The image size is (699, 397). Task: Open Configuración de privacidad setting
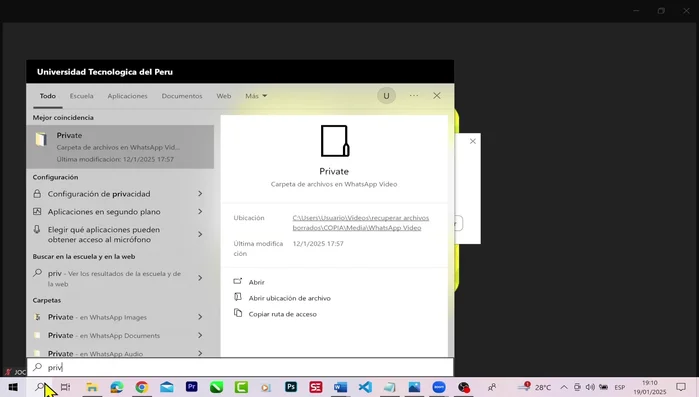click(99, 194)
